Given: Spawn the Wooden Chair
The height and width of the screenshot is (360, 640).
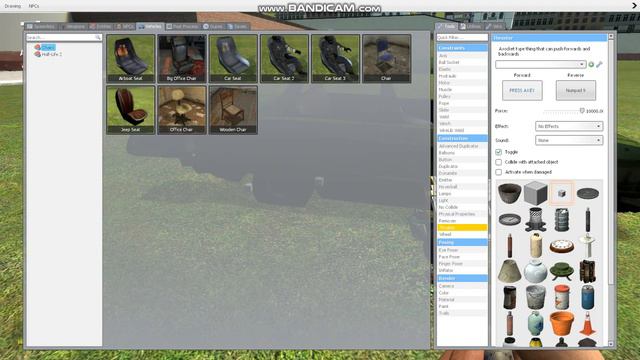Looking at the screenshot, I should 233,110.
